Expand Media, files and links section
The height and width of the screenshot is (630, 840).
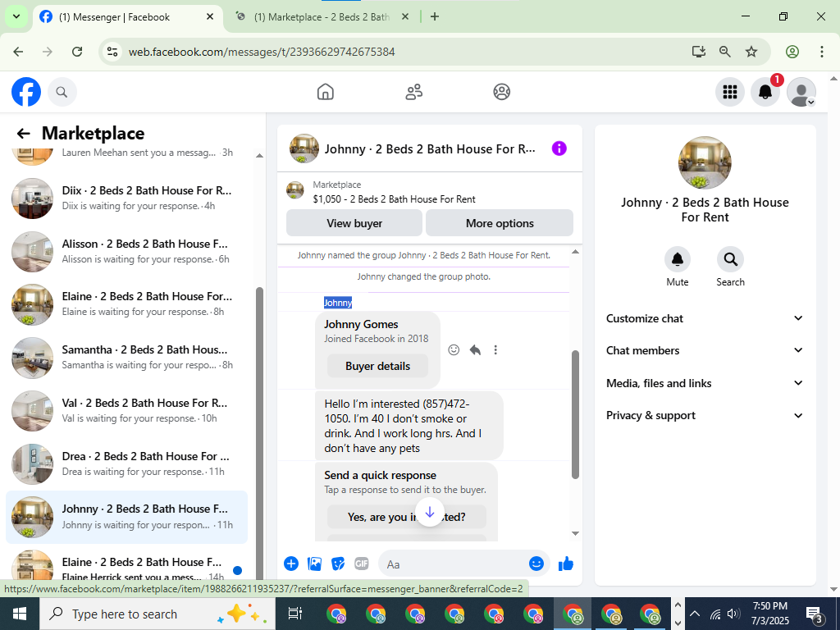pos(705,383)
